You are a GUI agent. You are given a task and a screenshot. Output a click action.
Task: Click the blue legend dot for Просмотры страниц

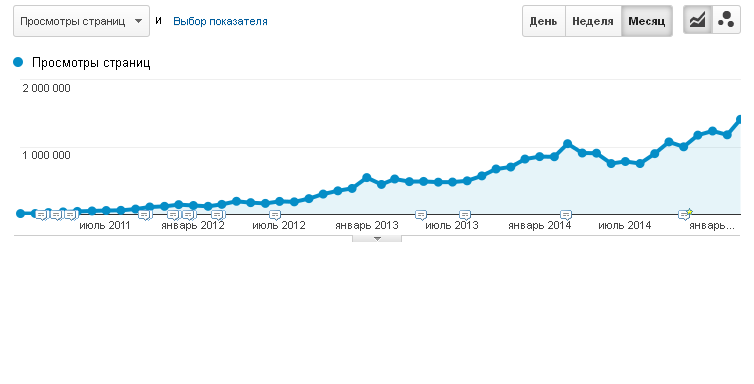(x=18, y=62)
